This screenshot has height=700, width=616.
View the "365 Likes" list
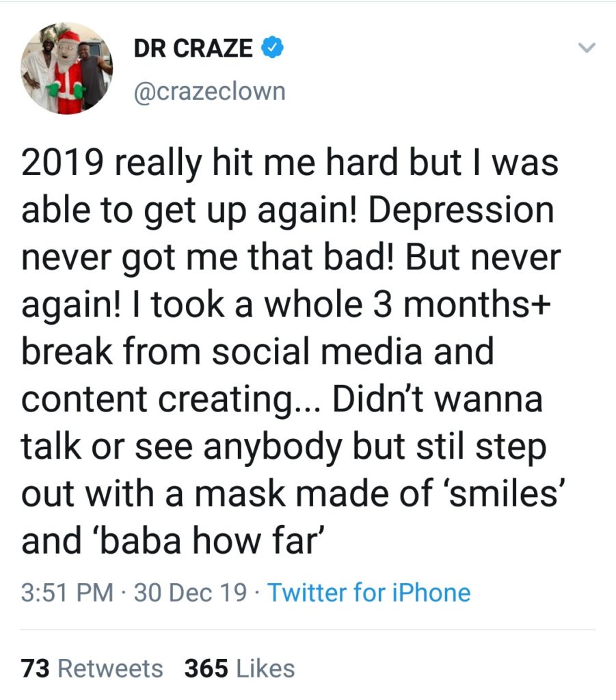pos(239,668)
